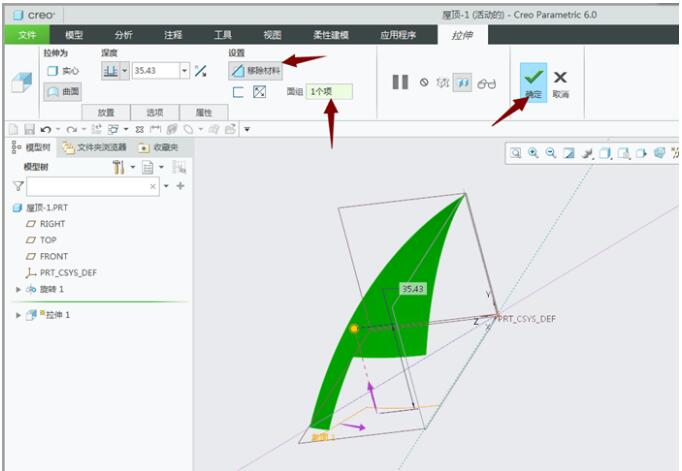Select the attached preview mode icon
Viewport: 682px width, 471px height.
462,82
